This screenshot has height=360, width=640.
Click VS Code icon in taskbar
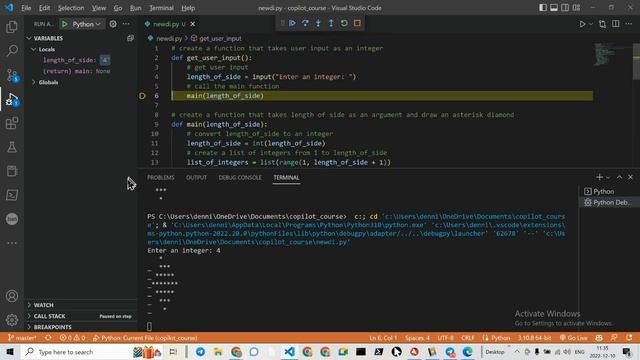pos(289,352)
